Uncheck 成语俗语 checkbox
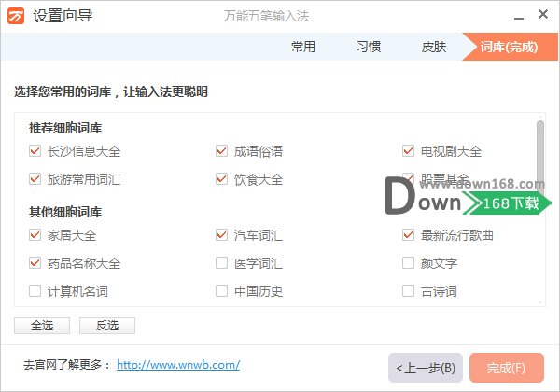560x392 pixels. pos(221,151)
